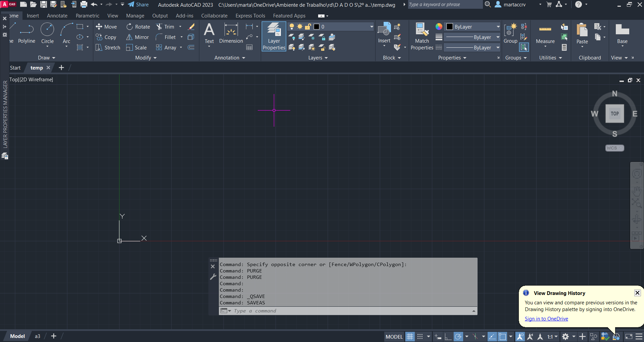
Task: Click the Sign in to OneDrive link
Action: (x=546, y=319)
